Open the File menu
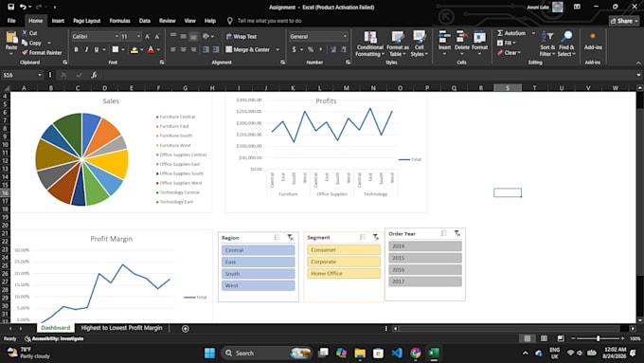644x363 pixels. pos(11,21)
